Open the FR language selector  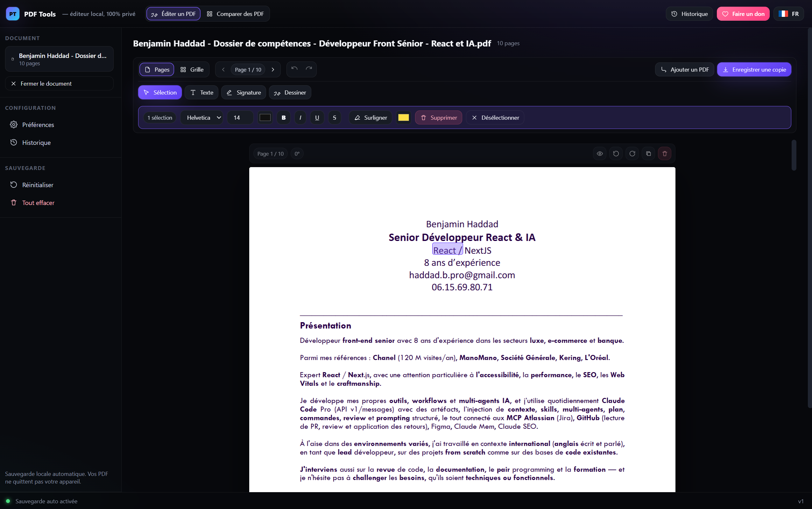click(x=788, y=14)
